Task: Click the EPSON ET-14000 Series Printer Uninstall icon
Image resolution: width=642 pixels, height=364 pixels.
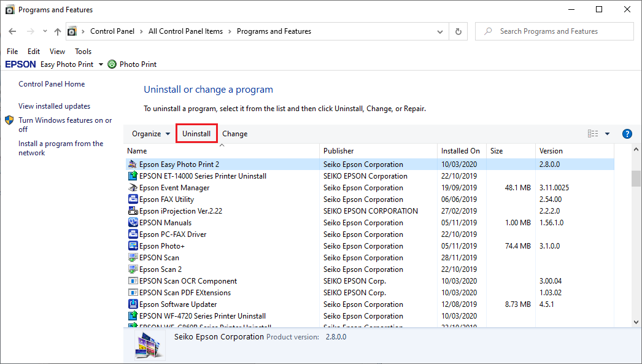Action: 132,176
